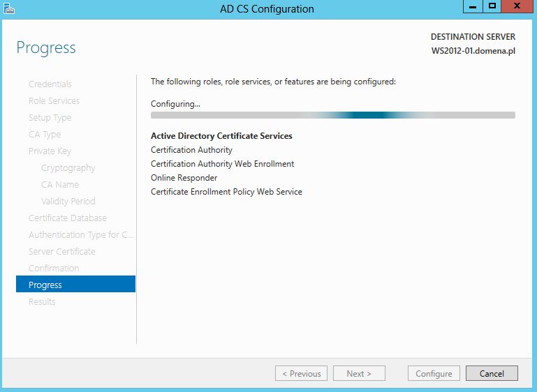Click the Next button
This screenshot has width=537, height=392.
click(359, 374)
